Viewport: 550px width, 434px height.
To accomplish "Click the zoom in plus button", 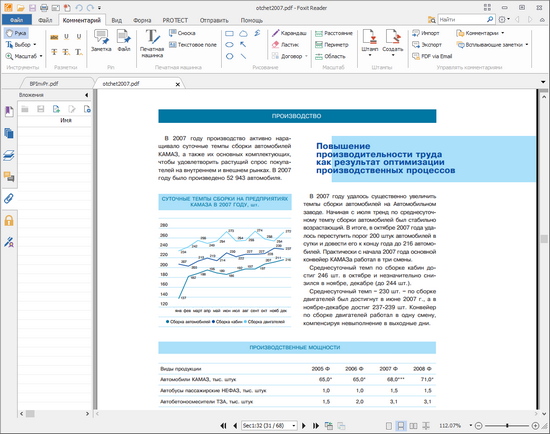I will [x=535, y=426].
